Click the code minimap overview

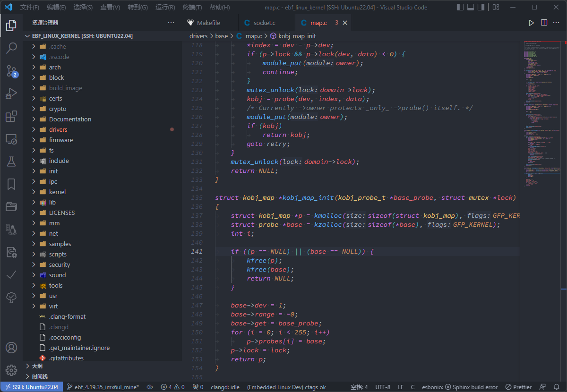coord(541,113)
